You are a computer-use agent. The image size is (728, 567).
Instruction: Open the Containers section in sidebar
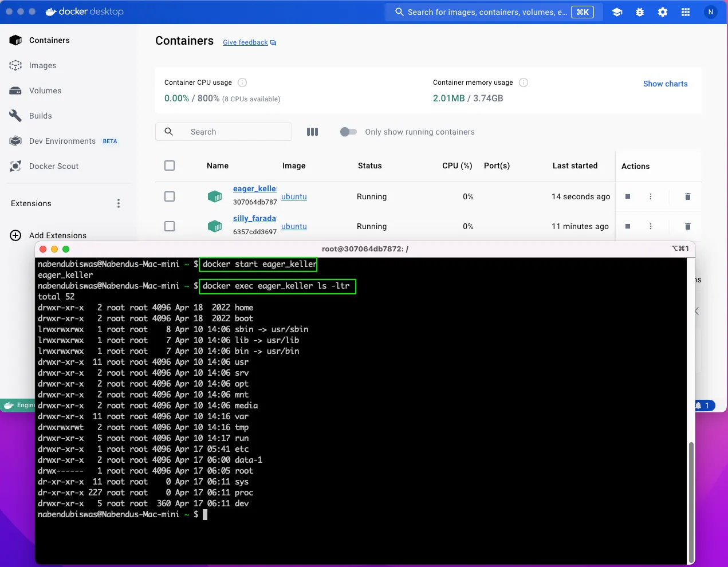click(x=50, y=40)
